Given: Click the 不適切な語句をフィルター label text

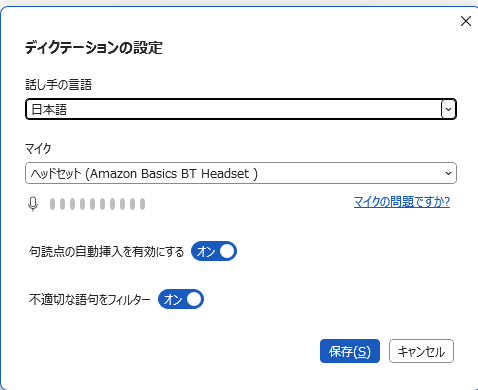Looking at the screenshot, I should [89, 299].
